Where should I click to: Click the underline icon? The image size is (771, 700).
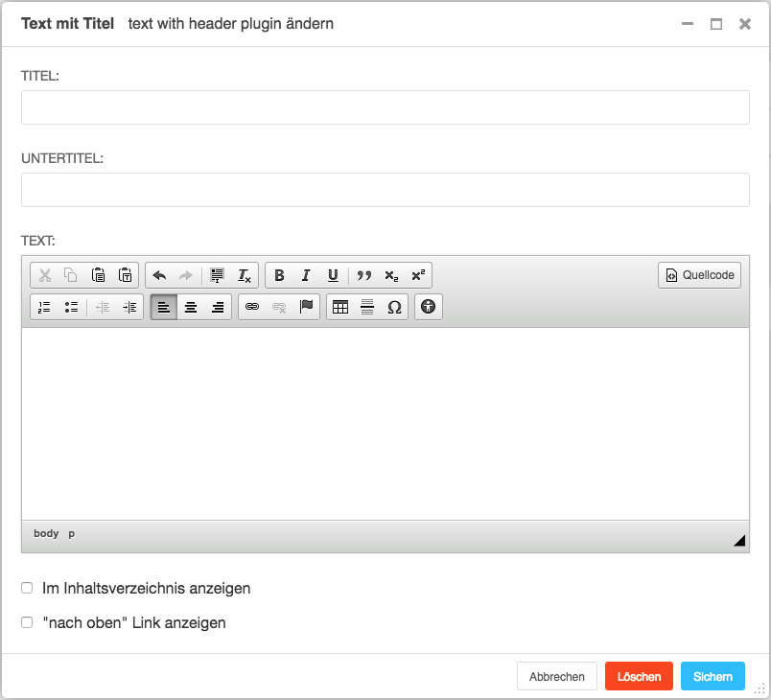pyautogui.click(x=333, y=275)
